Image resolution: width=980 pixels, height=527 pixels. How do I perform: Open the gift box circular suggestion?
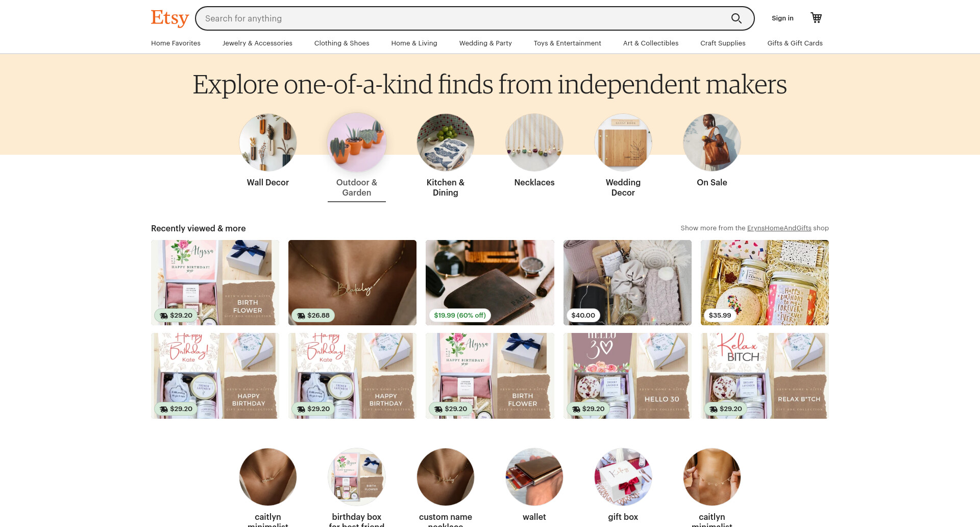(x=623, y=477)
